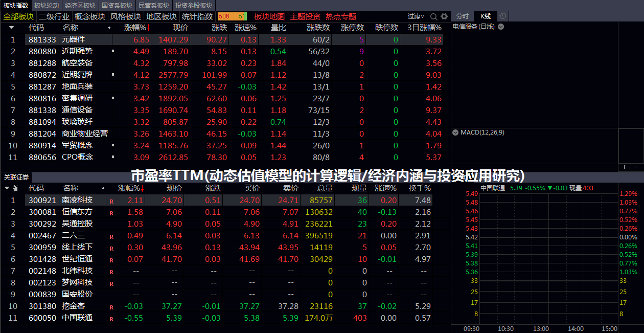The width and height of the screenshot is (644, 333).
Task: Select the 地区板块 category tab
Action: 162,16
